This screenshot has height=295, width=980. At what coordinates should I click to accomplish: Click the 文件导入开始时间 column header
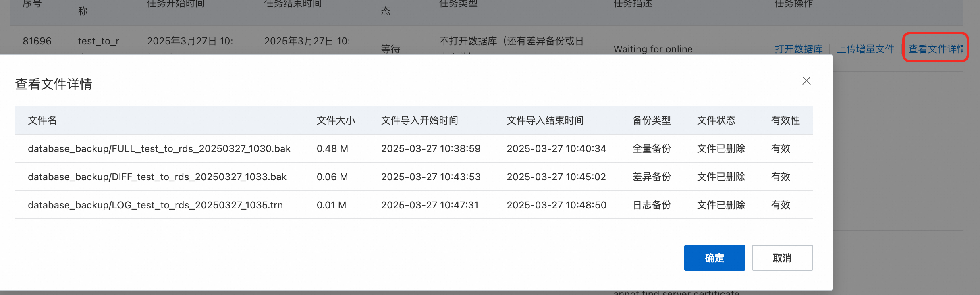pyautogui.click(x=419, y=120)
